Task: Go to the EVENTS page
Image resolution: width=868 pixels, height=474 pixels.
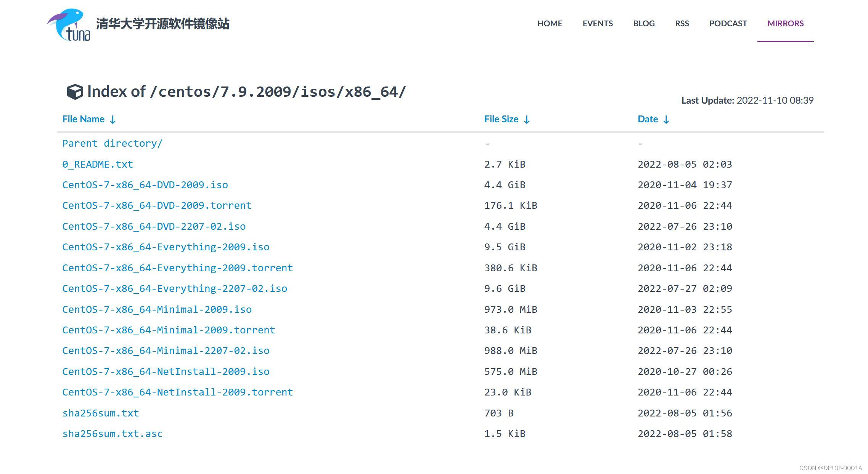Action: (x=598, y=23)
